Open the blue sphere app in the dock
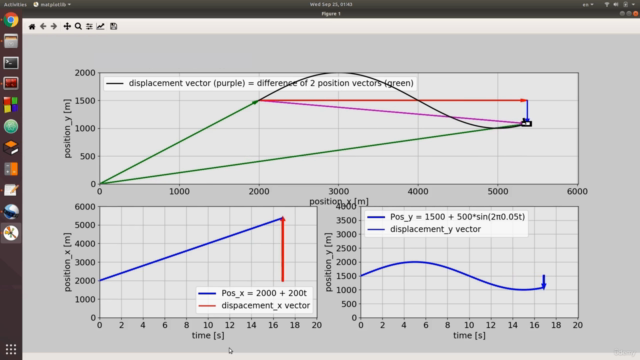 [11, 211]
